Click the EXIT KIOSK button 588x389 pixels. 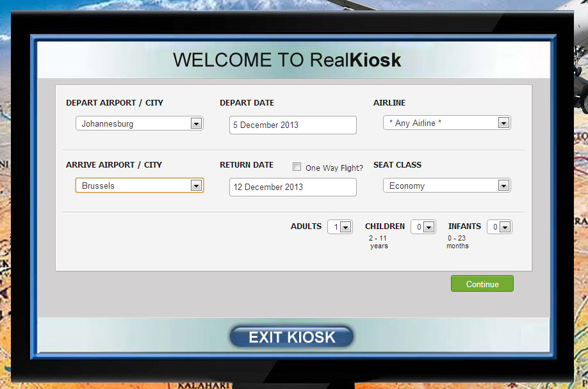coord(291,337)
